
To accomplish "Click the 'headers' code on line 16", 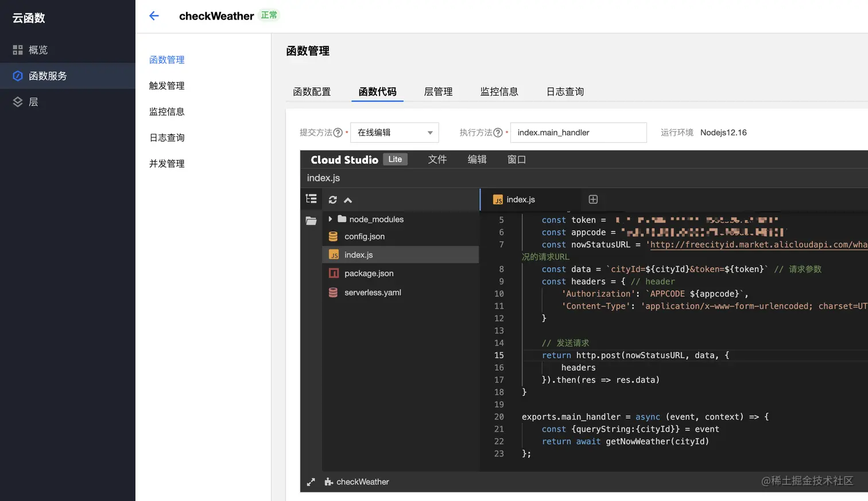I will [x=579, y=368].
